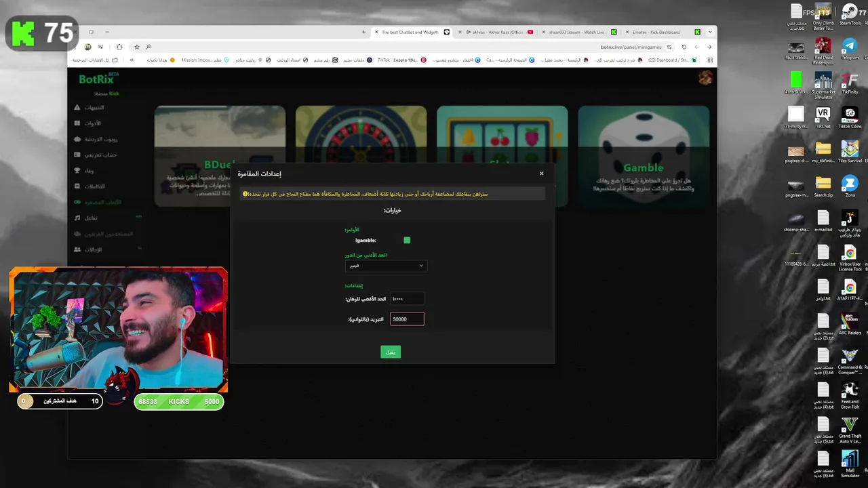Open integrations sidebar item

(90, 186)
